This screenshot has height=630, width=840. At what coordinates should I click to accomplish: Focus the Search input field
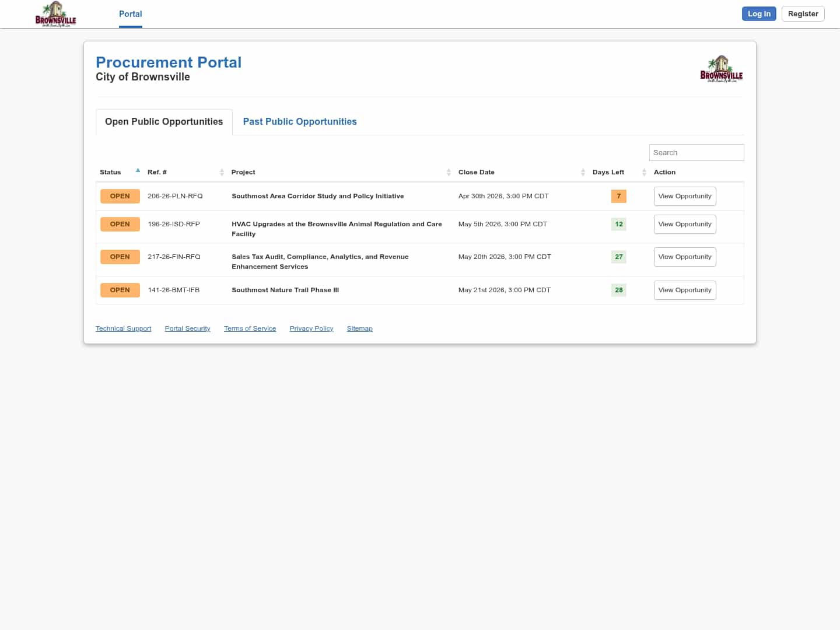tap(696, 153)
